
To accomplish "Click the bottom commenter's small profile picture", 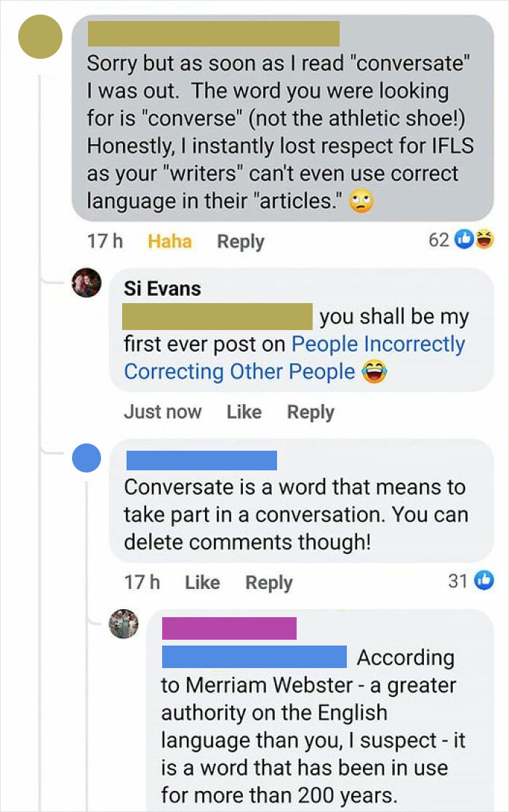I will 124,624.
